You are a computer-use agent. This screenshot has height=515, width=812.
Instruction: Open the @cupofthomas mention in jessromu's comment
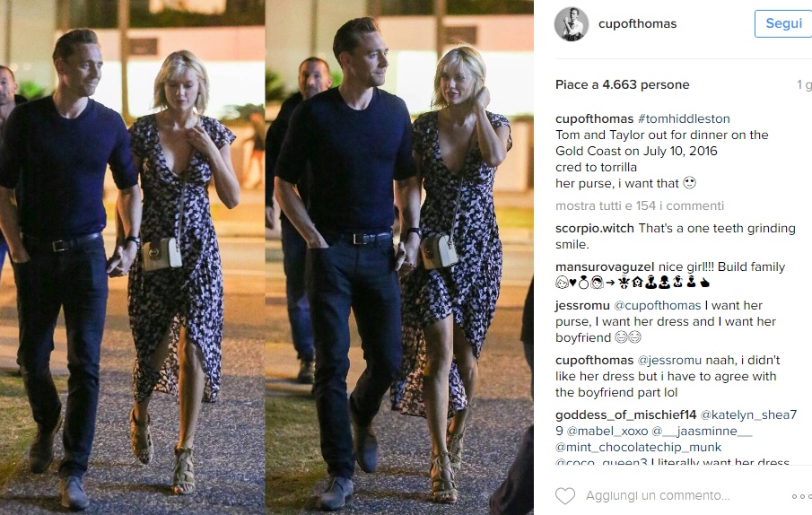(x=657, y=305)
